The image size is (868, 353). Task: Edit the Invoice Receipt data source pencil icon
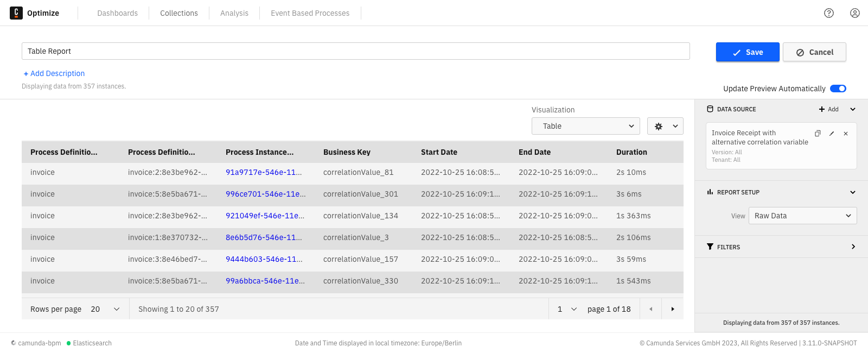pyautogui.click(x=832, y=133)
